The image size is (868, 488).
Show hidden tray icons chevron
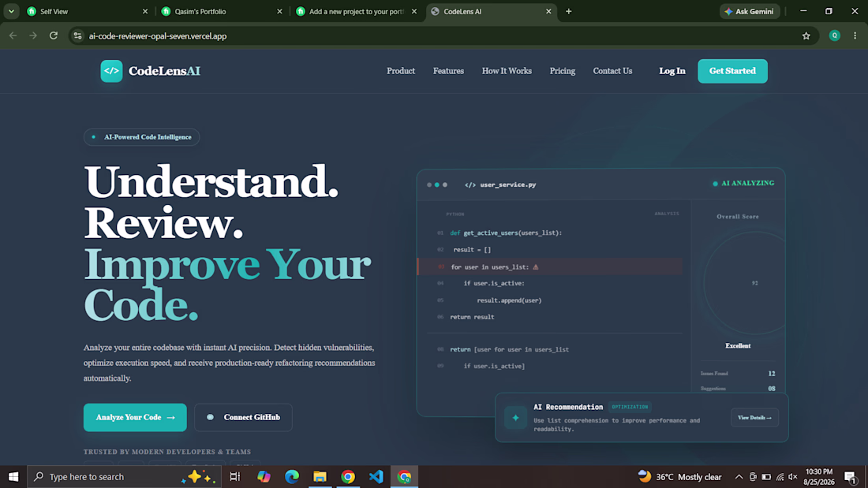tap(739, 476)
